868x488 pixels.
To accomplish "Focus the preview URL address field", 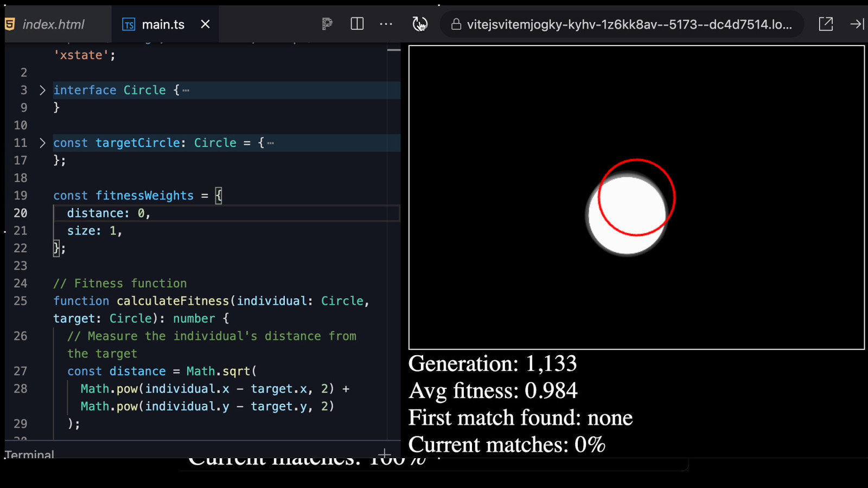I will pos(622,24).
